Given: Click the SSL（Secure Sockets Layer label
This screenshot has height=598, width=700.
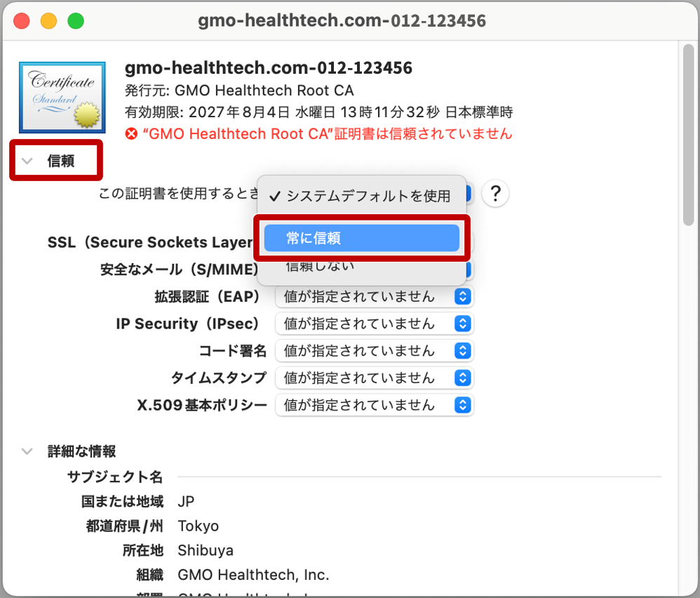Looking at the screenshot, I should click(150, 243).
